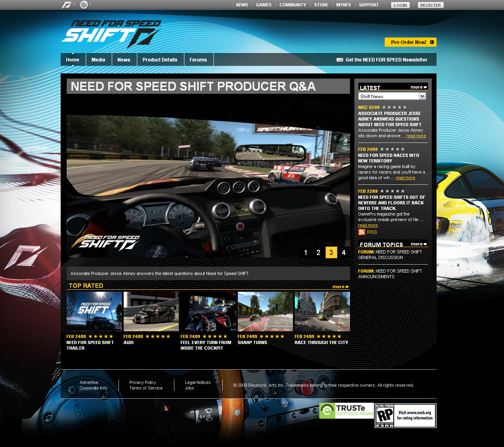Open the Audi video thumbnail
504x447 pixels.
[x=151, y=311]
